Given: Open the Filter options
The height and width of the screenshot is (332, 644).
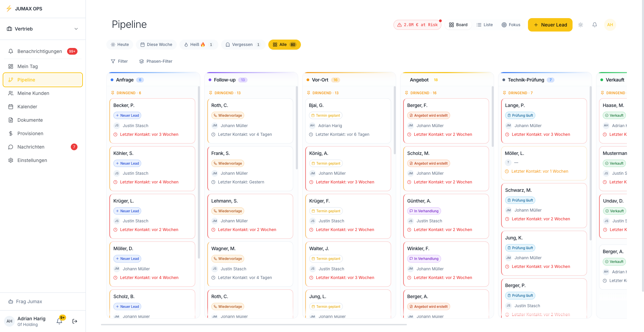Looking at the screenshot, I should (x=119, y=61).
